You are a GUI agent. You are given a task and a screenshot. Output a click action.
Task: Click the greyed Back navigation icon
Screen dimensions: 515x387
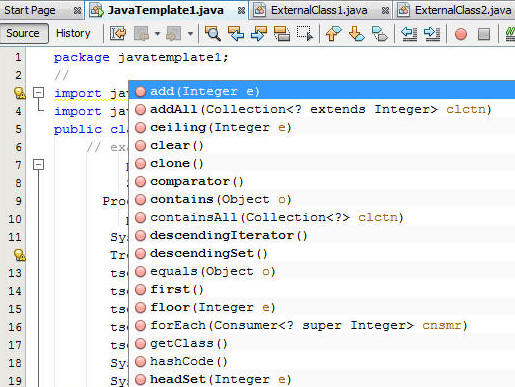point(141,33)
